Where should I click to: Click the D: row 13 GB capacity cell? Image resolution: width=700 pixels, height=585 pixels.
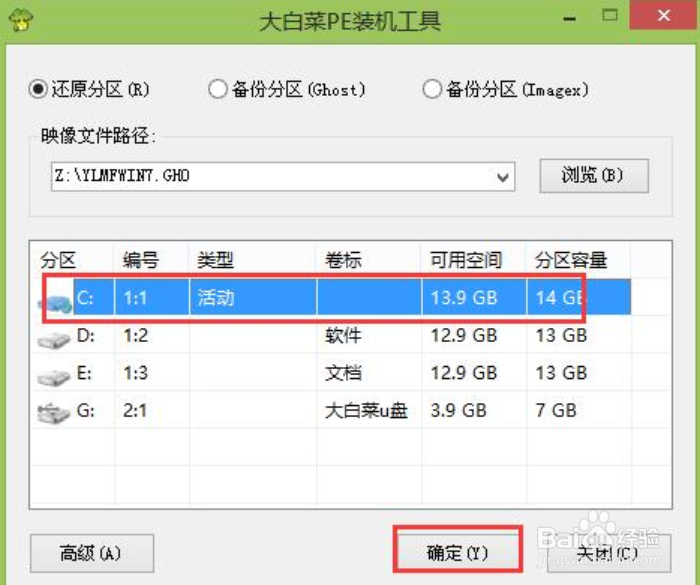[x=561, y=335]
